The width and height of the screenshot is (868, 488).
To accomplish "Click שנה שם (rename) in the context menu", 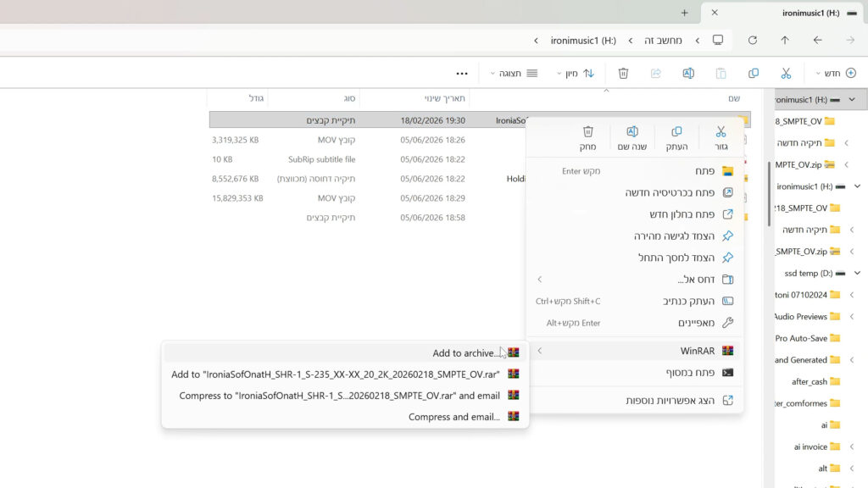I will click(632, 138).
